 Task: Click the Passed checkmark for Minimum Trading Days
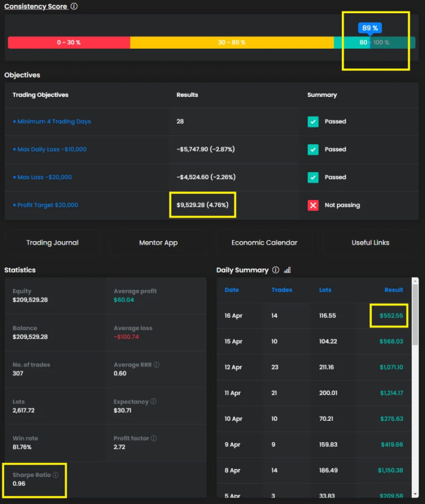click(x=313, y=122)
